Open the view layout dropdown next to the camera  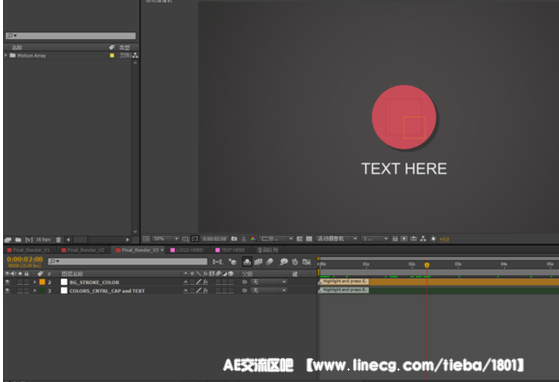click(x=375, y=239)
